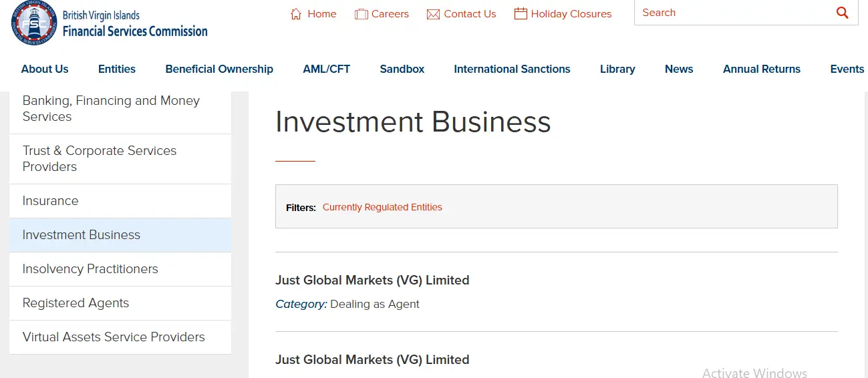
Task: Click the Careers briefcase icon
Action: coord(361,14)
